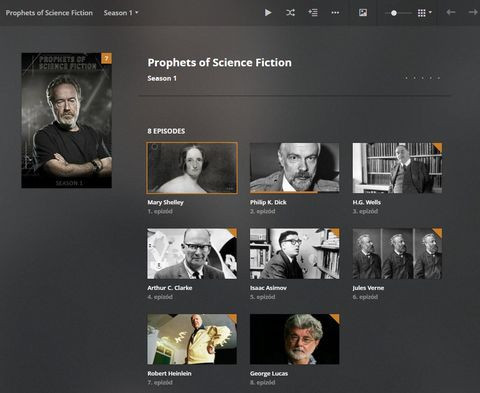
Task: Click the Isaac Asimov title link
Action: tap(268, 288)
